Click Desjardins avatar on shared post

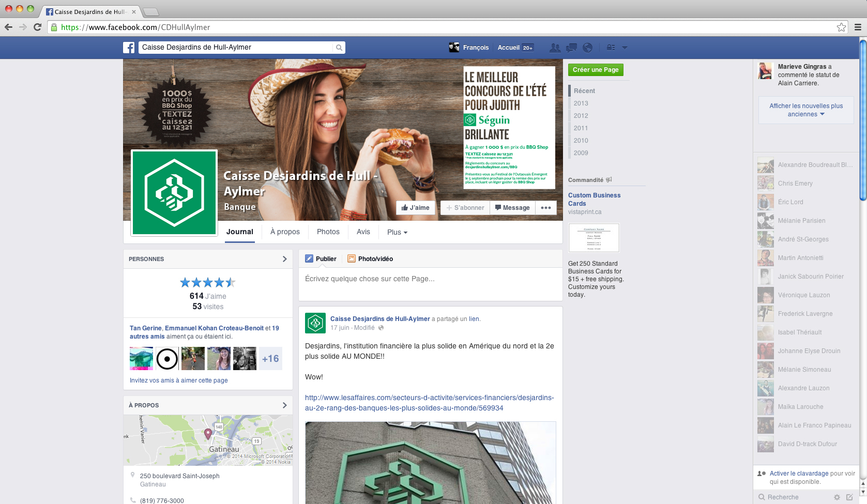pos(315,323)
